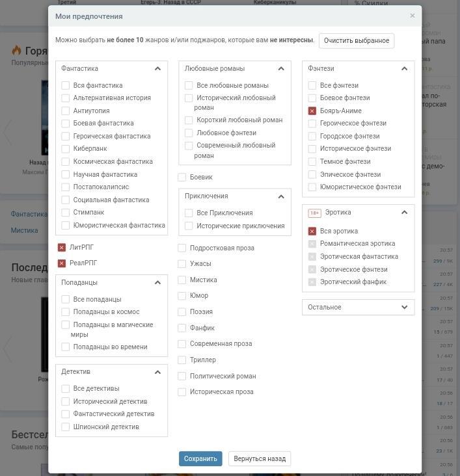Select the Триллер checkbox

click(182, 360)
